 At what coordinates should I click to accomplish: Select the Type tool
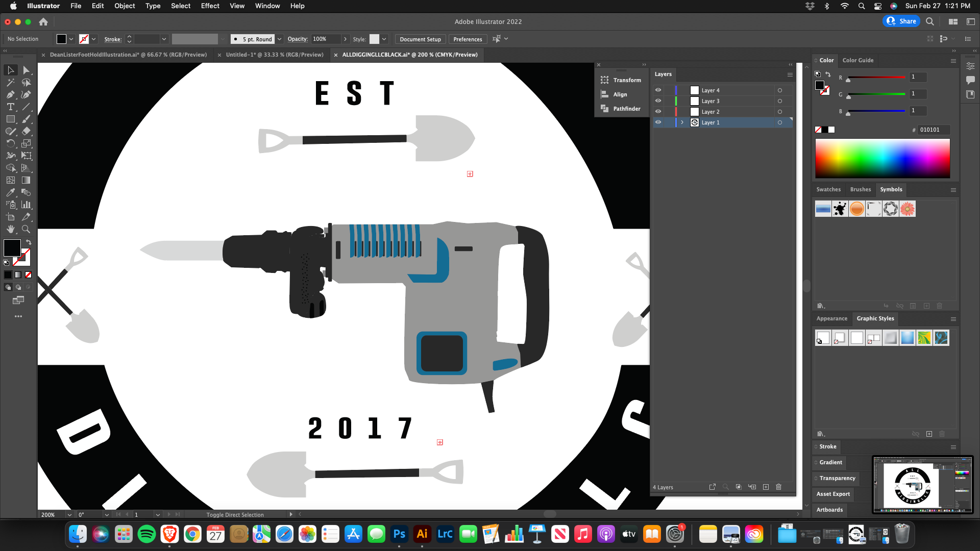[11, 107]
